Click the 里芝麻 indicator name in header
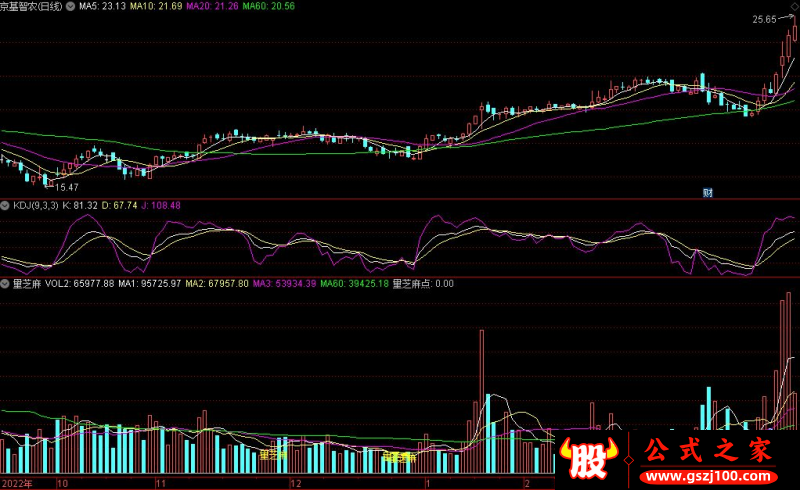 point(27,284)
